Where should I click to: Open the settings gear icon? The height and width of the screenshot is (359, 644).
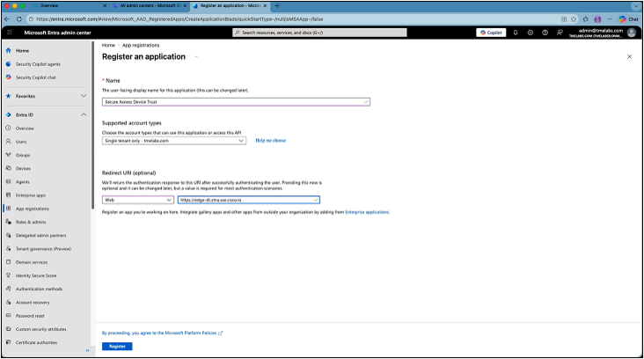tap(531, 33)
